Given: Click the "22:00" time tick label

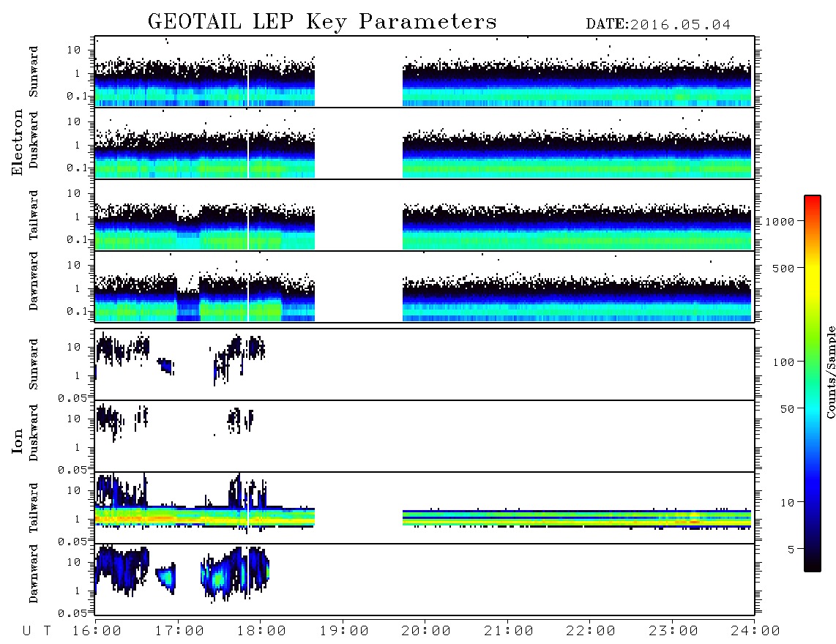Looking at the screenshot, I should click(x=591, y=631).
